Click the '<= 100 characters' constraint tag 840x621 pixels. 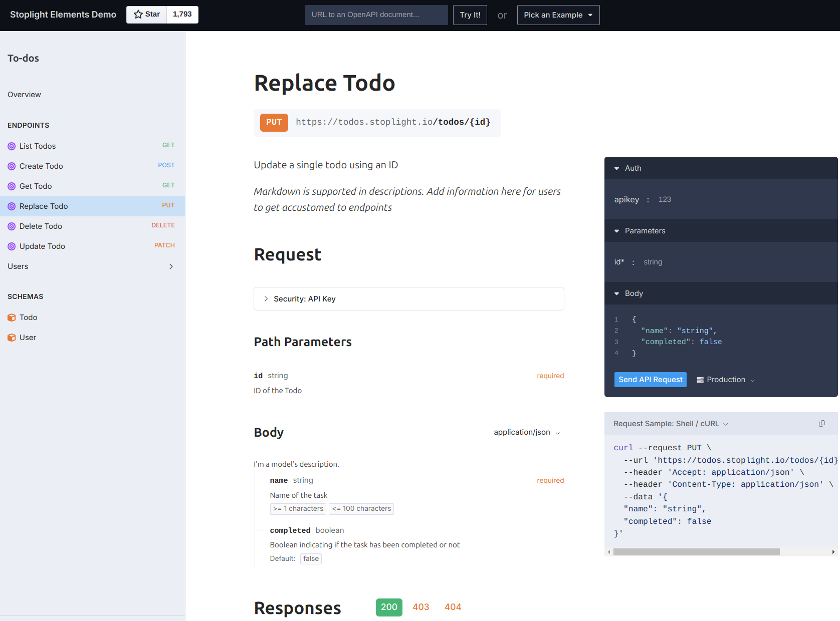[x=361, y=509]
